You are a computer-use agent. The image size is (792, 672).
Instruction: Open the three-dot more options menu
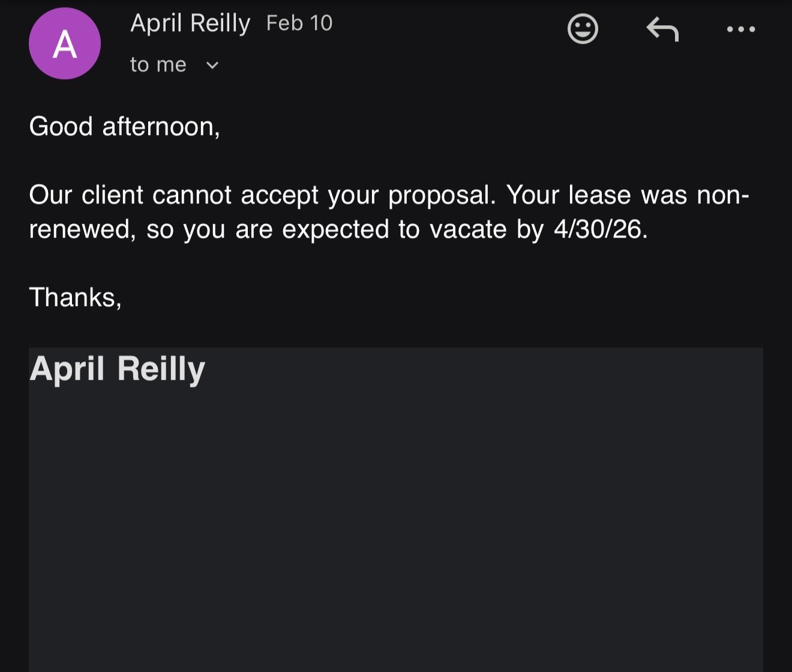click(x=740, y=29)
